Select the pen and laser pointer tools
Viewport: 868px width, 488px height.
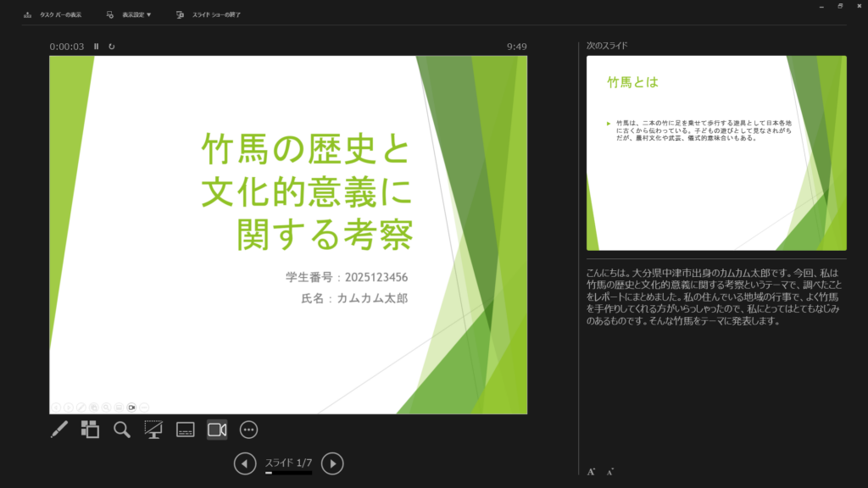click(x=58, y=430)
